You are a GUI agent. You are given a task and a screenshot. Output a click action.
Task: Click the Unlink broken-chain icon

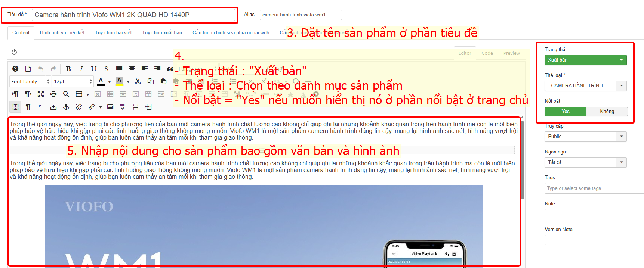pyautogui.click(x=79, y=107)
